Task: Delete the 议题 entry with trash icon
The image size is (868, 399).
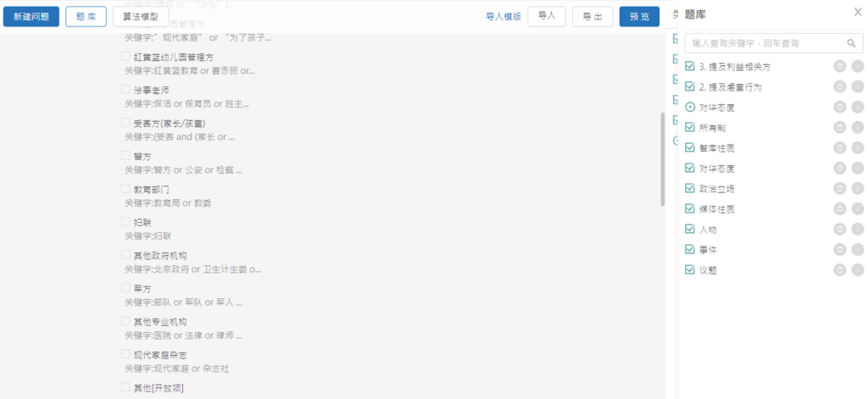Action: [839, 269]
